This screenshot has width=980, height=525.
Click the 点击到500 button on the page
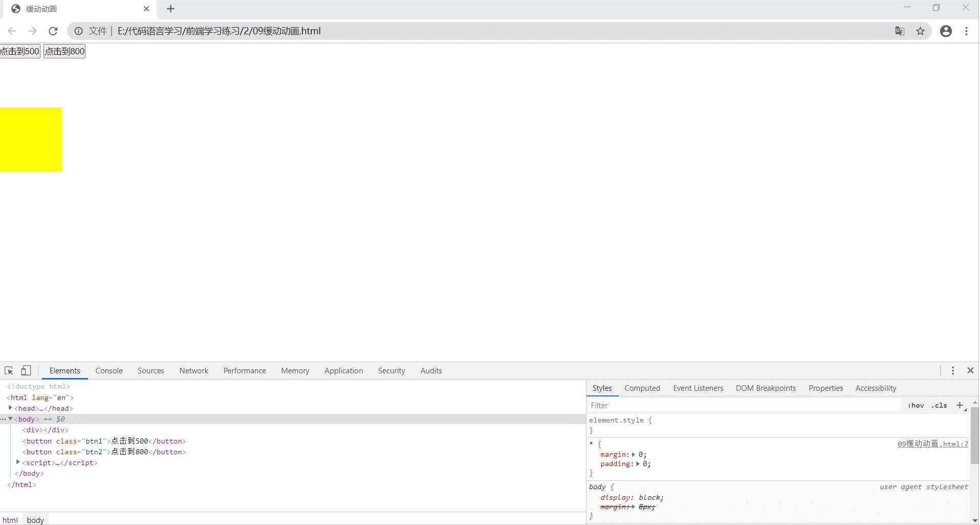[20, 51]
